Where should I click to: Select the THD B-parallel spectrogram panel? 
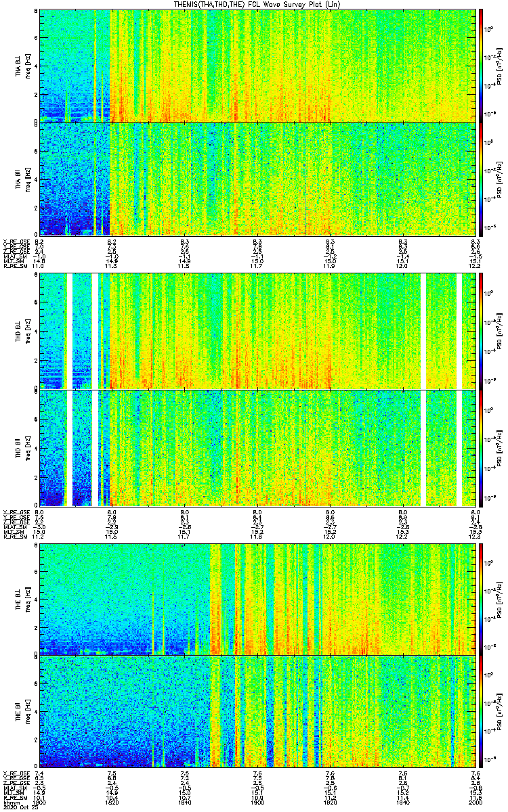point(257,448)
